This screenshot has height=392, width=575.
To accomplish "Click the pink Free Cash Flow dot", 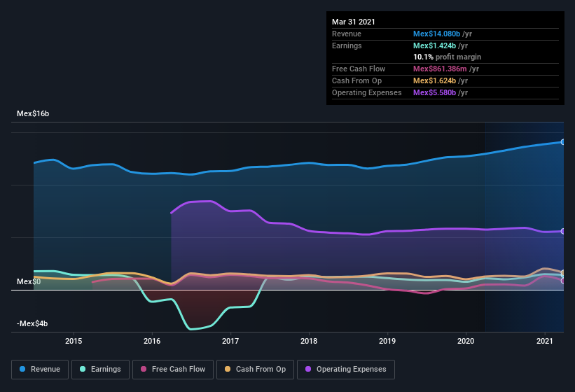I will [144, 369].
